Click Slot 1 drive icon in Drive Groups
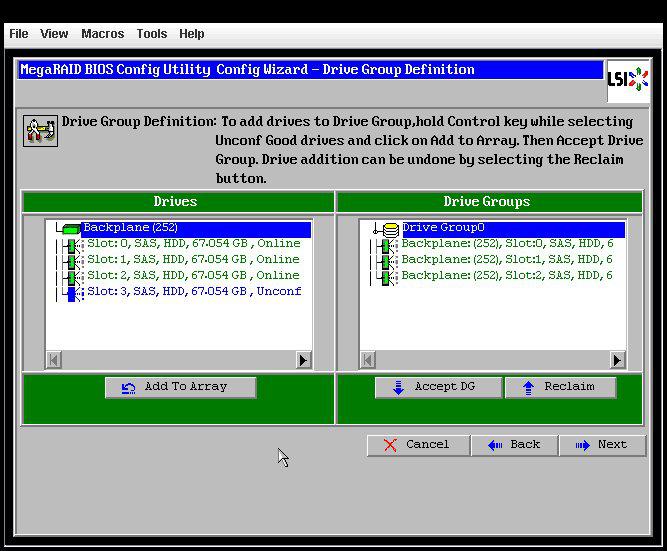Screen dimensions: 667x551 point(385,260)
